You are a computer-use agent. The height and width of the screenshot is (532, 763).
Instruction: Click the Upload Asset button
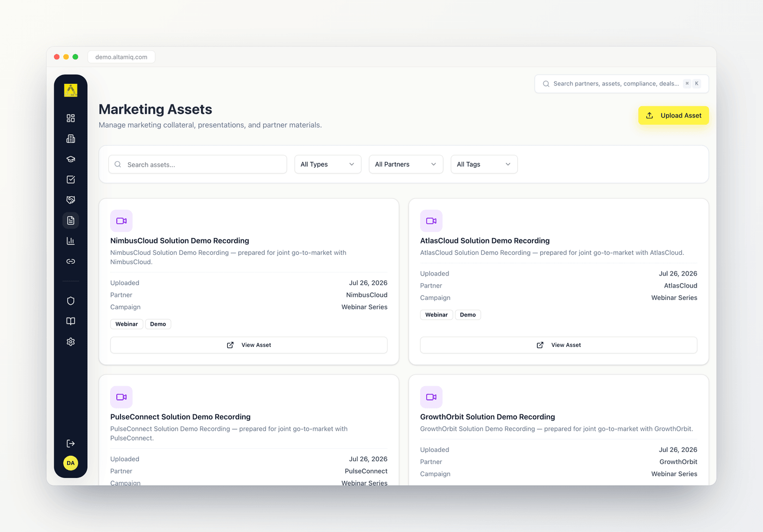point(674,115)
